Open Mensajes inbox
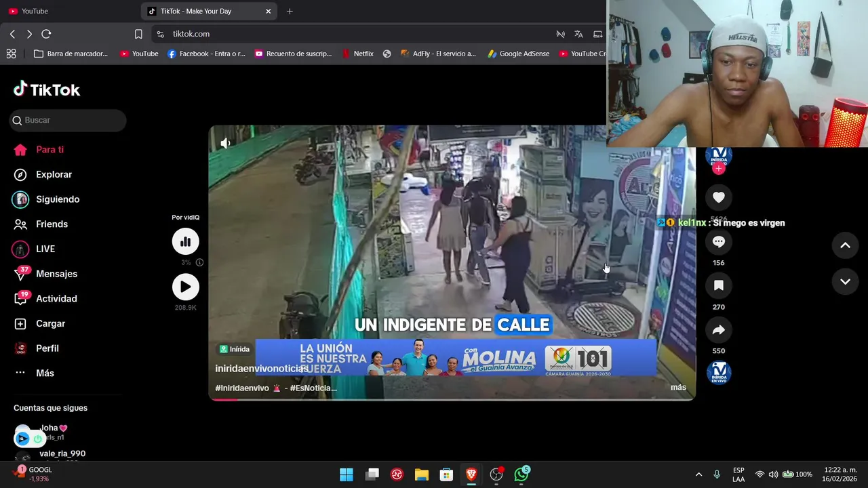This screenshot has height=488, width=868. pyautogui.click(x=45, y=274)
